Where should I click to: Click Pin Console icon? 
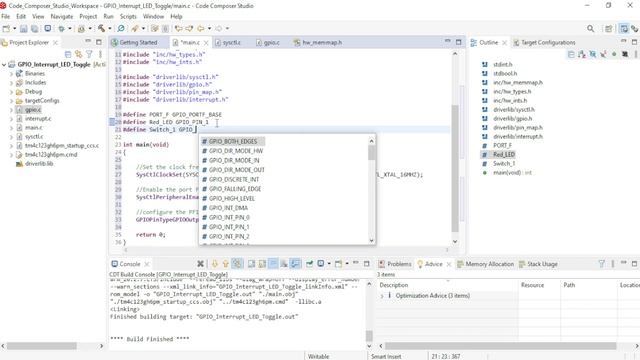click(x=310, y=264)
